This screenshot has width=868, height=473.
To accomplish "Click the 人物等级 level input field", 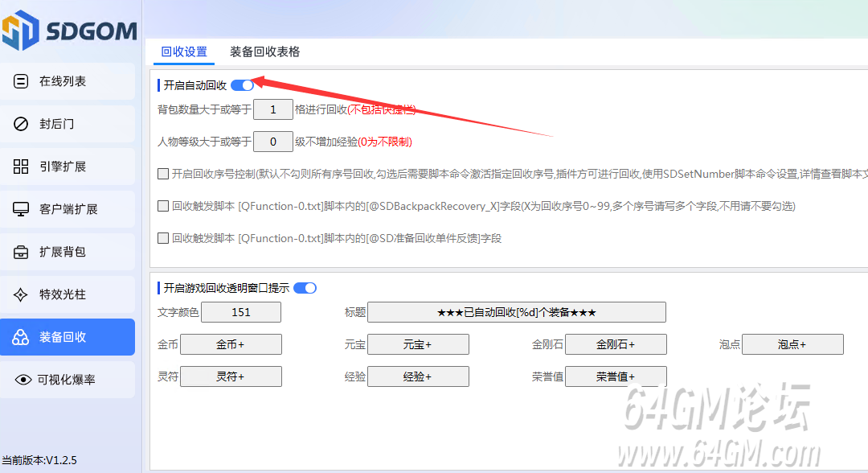I will coord(272,142).
